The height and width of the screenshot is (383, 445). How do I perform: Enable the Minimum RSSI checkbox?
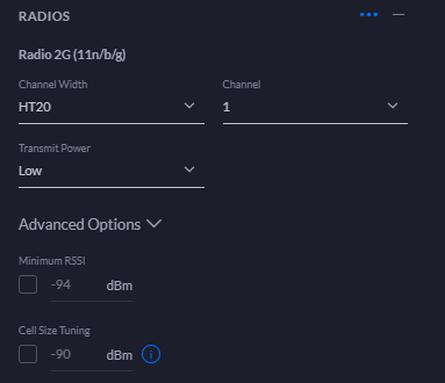pos(28,284)
